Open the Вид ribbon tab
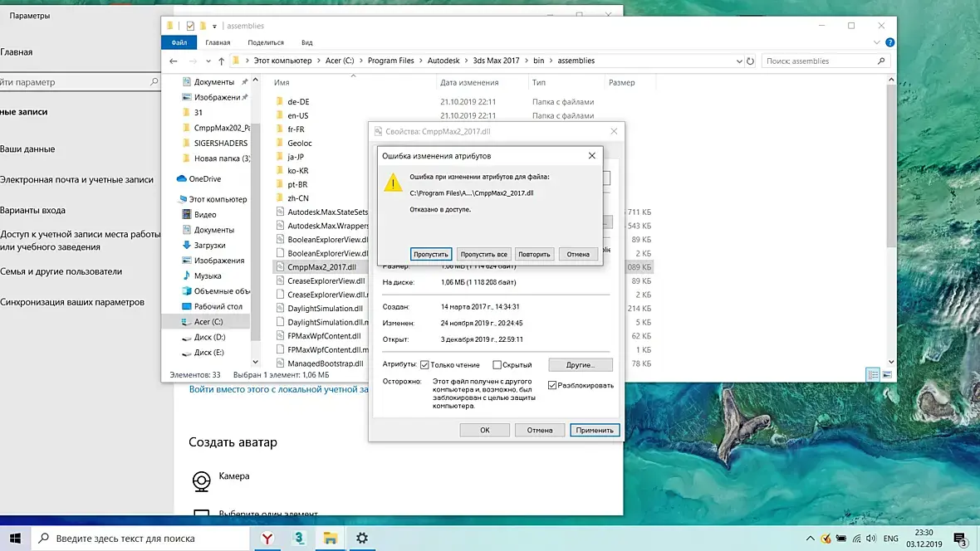 click(307, 42)
